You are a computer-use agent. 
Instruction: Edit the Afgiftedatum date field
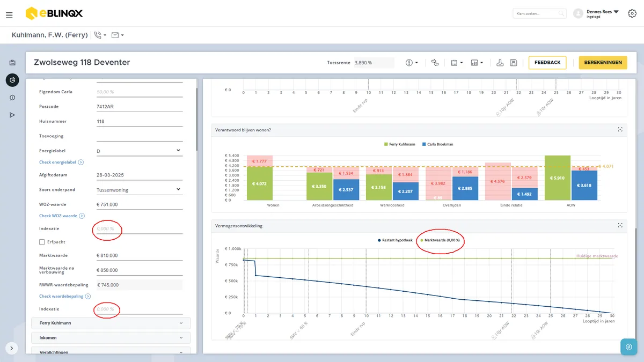pyautogui.click(x=140, y=175)
